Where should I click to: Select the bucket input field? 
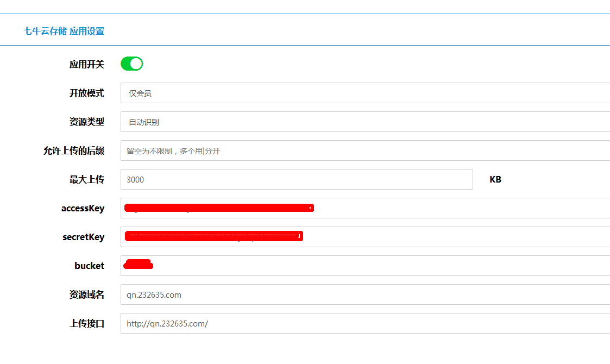point(366,266)
